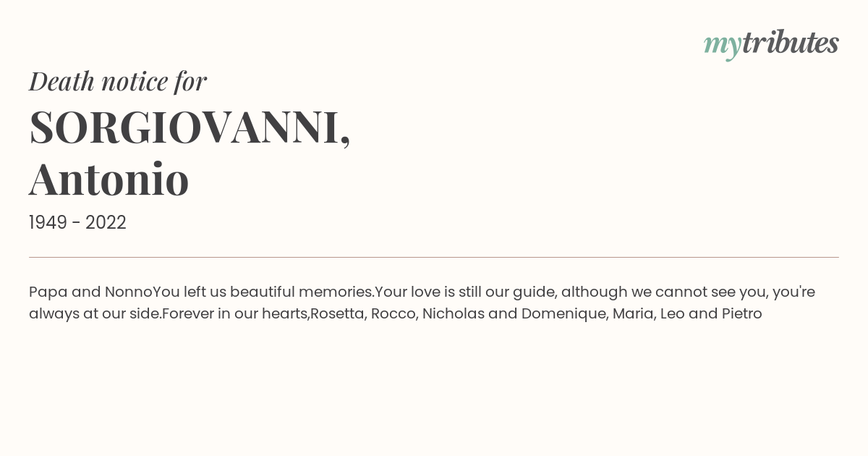Click "Your love is still our guide"

(464, 292)
